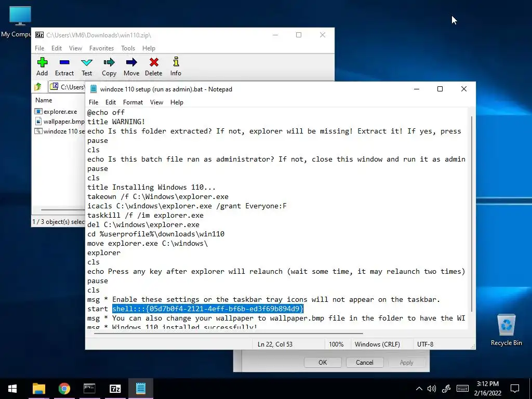Select the windoze 110 setup file in 7-Zip
Image resolution: width=532 pixels, height=399 pixels.
[x=60, y=131]
